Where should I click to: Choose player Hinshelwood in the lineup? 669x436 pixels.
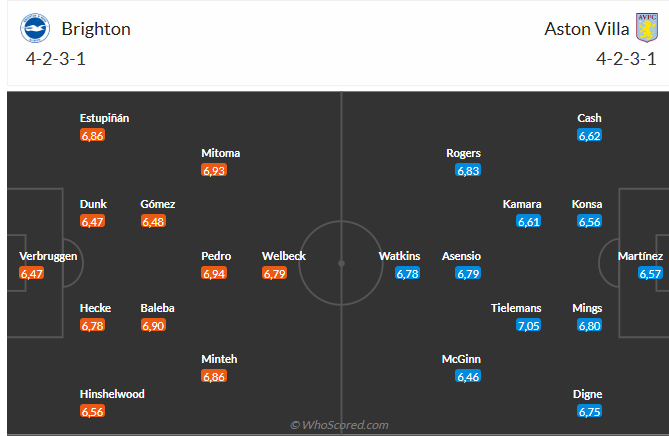(x=112, y=394)
